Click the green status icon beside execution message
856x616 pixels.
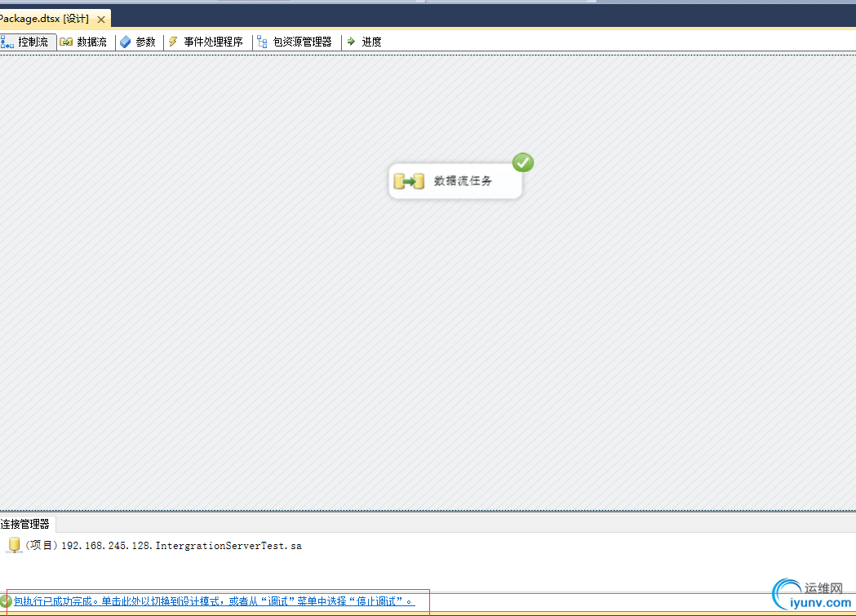6,601
